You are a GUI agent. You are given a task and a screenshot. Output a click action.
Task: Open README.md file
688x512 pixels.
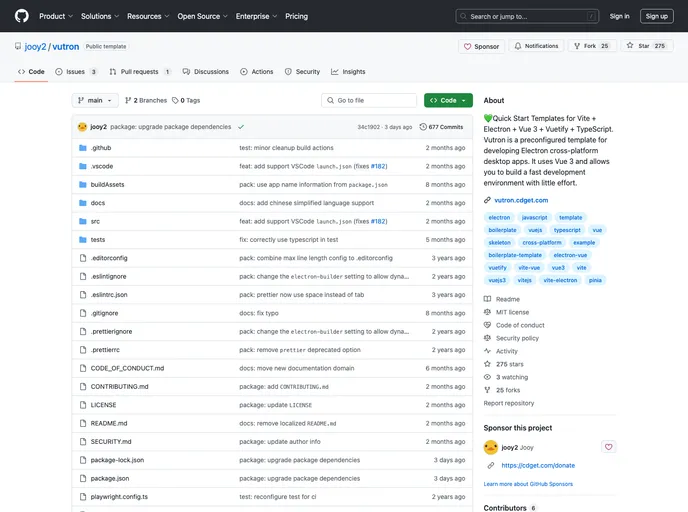tap(109, 423)
